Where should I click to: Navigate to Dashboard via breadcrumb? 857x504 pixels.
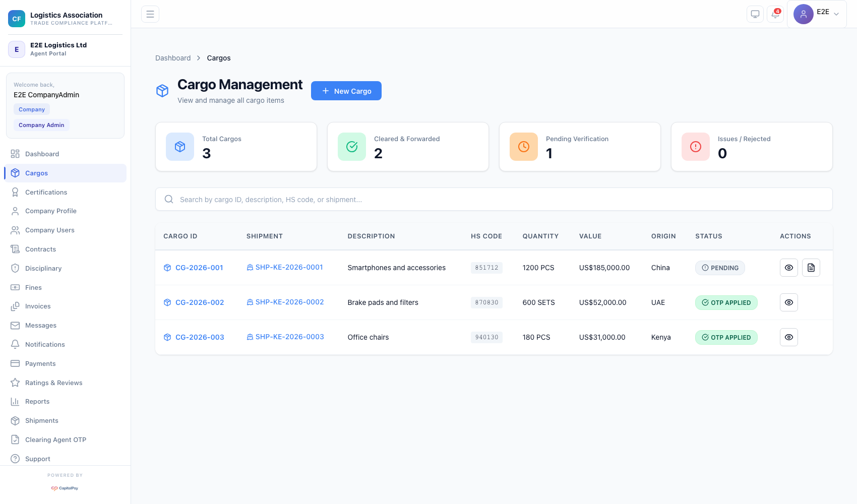tap(173, 57)
